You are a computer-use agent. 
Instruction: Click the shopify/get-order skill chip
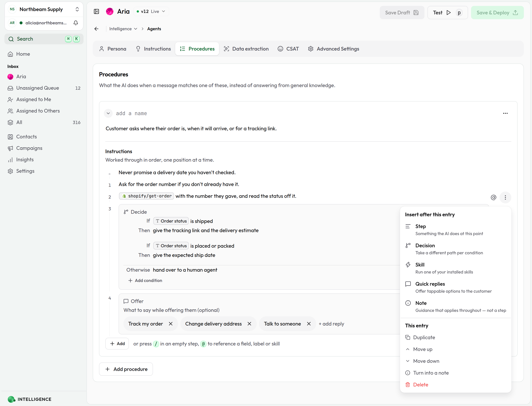point(146,196)
